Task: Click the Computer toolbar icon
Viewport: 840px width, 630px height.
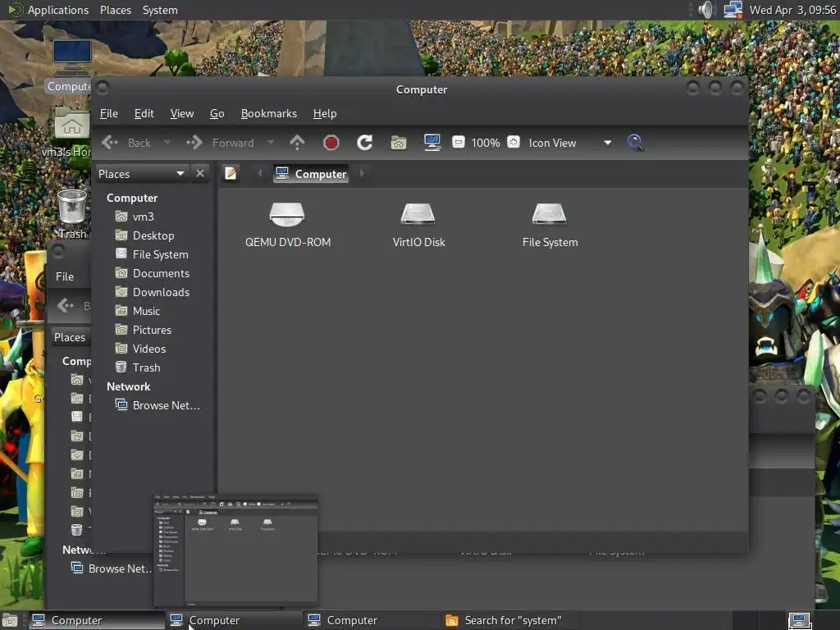Action: (x=431, y=143)
